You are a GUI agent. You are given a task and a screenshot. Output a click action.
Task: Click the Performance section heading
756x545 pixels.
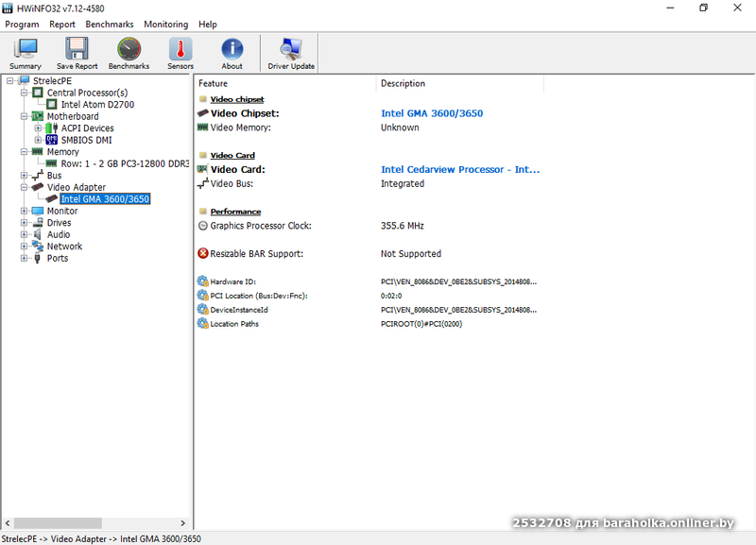[x=235, y=212]
